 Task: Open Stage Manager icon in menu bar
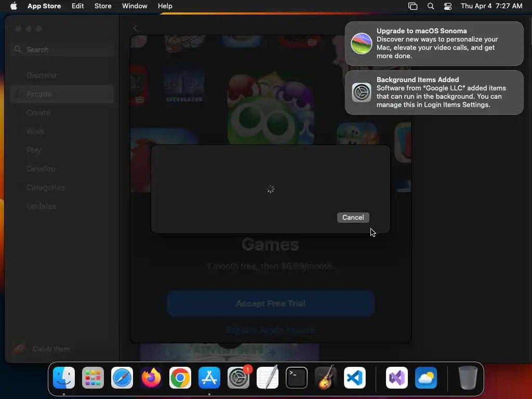(413, 6)
